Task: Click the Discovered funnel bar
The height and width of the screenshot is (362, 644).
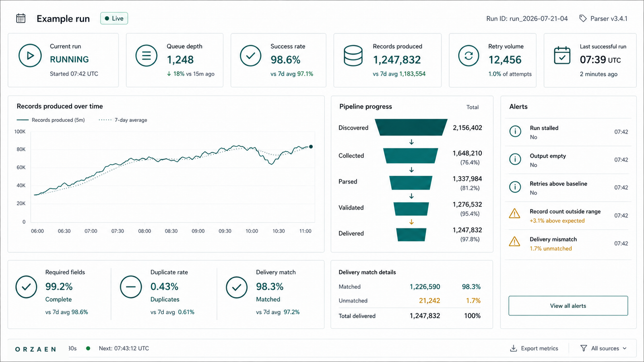Action: point(411,127)
